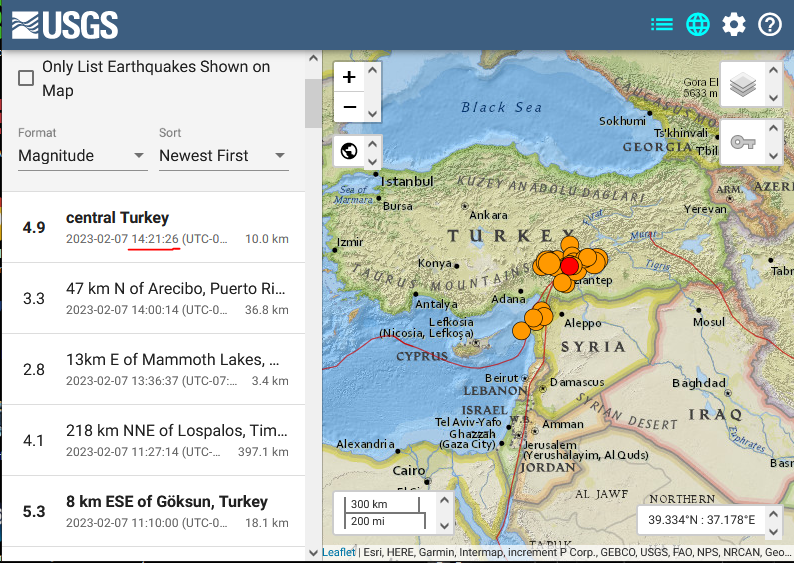The width and height of the screenshot is (794, 563).
Task: Select the 2.8 Mammoth Lakes earthquake
Action: coord(153,369)
